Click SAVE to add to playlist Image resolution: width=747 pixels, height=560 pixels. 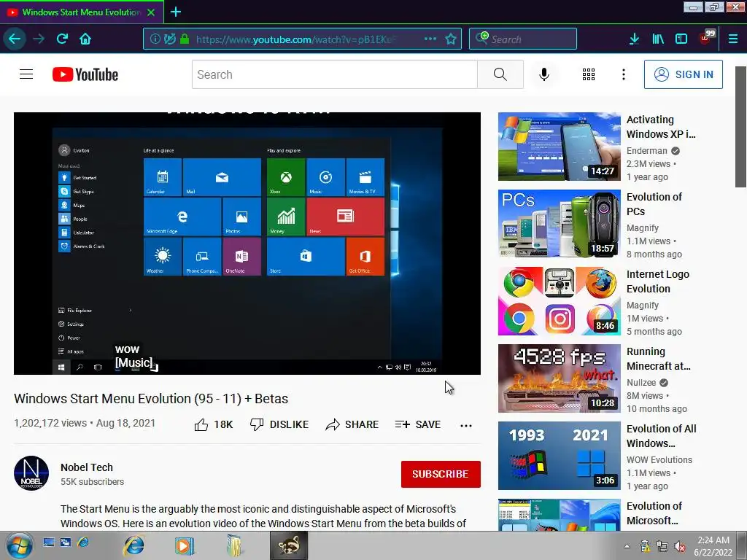(x=418, y=424)
